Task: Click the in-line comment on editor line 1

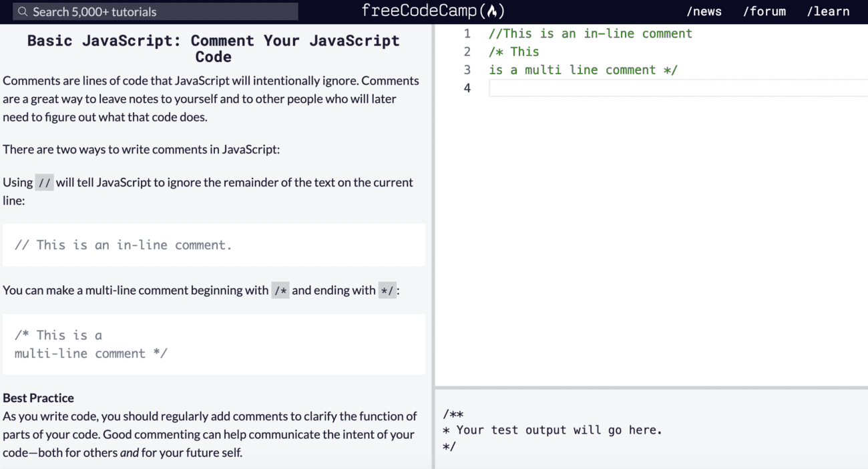Action: pyautogui.click(x=590, y=33)
